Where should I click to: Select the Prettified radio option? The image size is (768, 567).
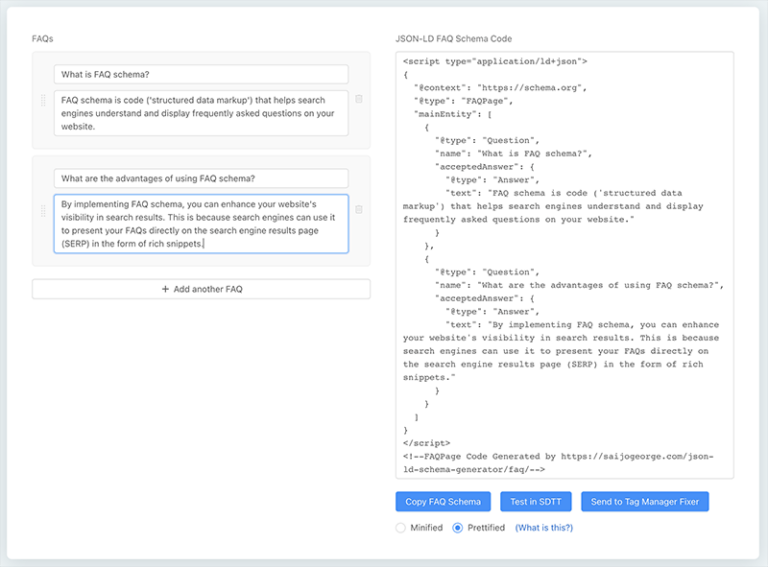(x=457, y=528)
